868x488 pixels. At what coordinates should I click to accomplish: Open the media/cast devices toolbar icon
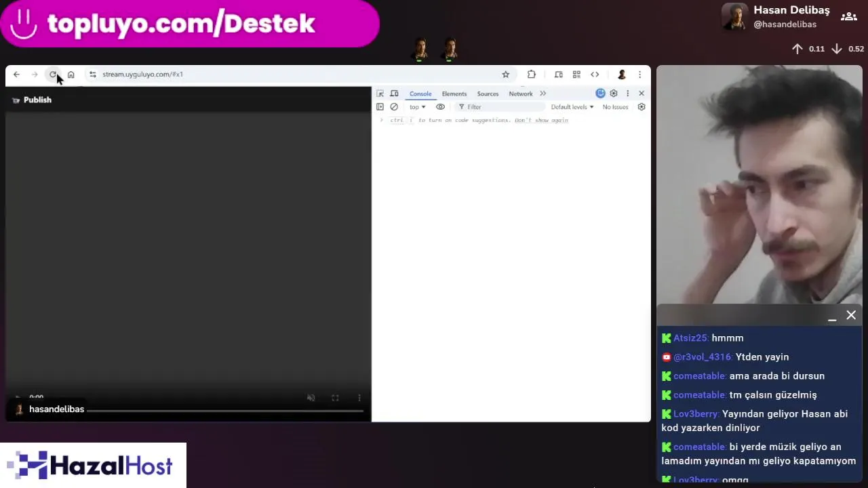558,75
